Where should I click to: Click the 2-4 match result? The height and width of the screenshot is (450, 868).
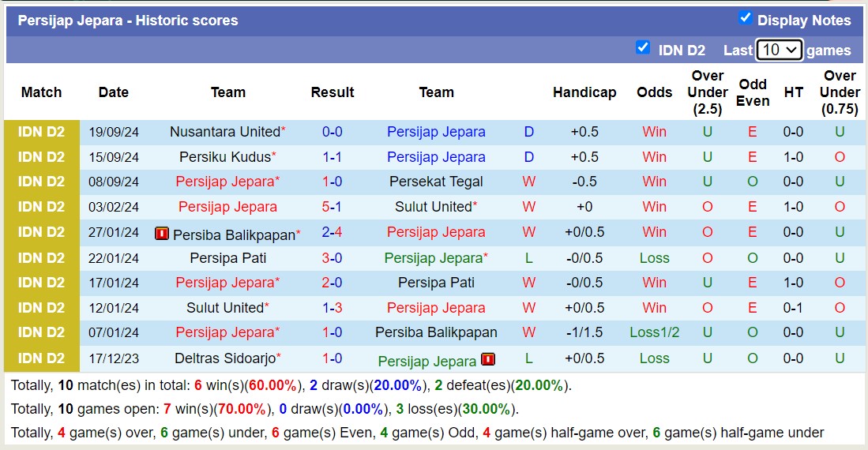click(x=333, y=232)
